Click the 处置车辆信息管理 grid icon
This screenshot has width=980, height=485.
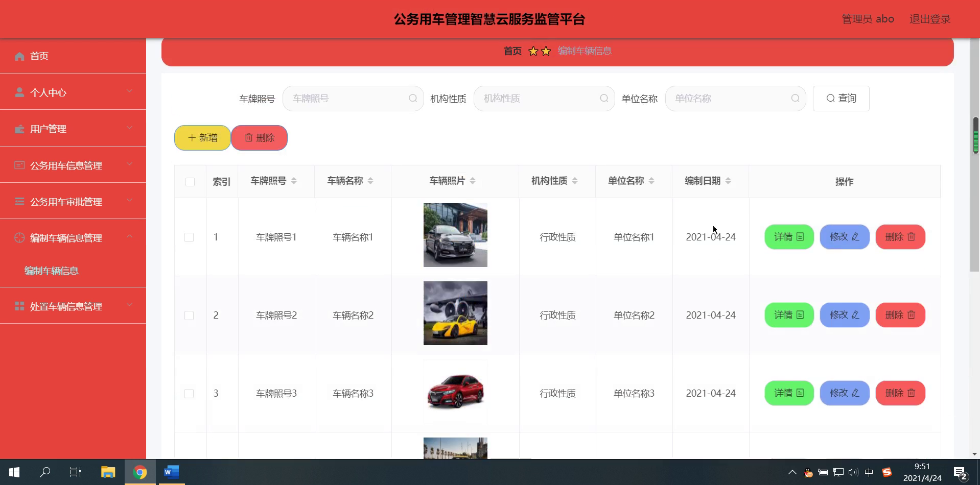[x=19, y=306]
